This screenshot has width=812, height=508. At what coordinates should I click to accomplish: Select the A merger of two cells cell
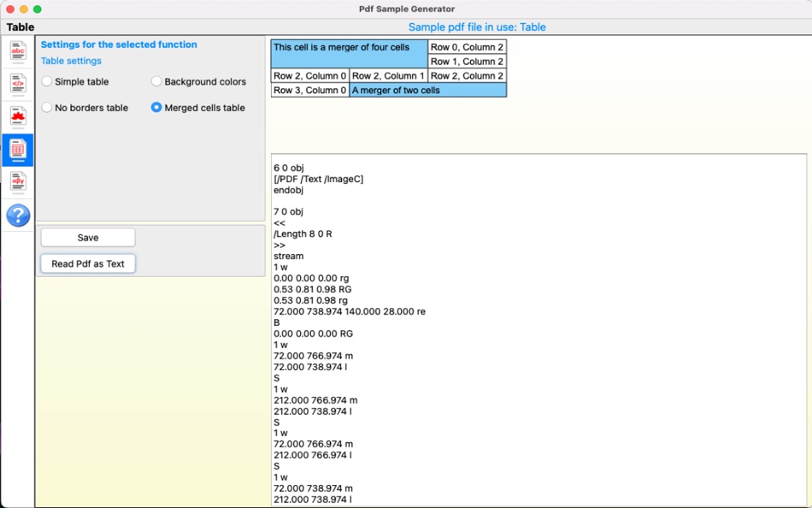tap(427, 90)
